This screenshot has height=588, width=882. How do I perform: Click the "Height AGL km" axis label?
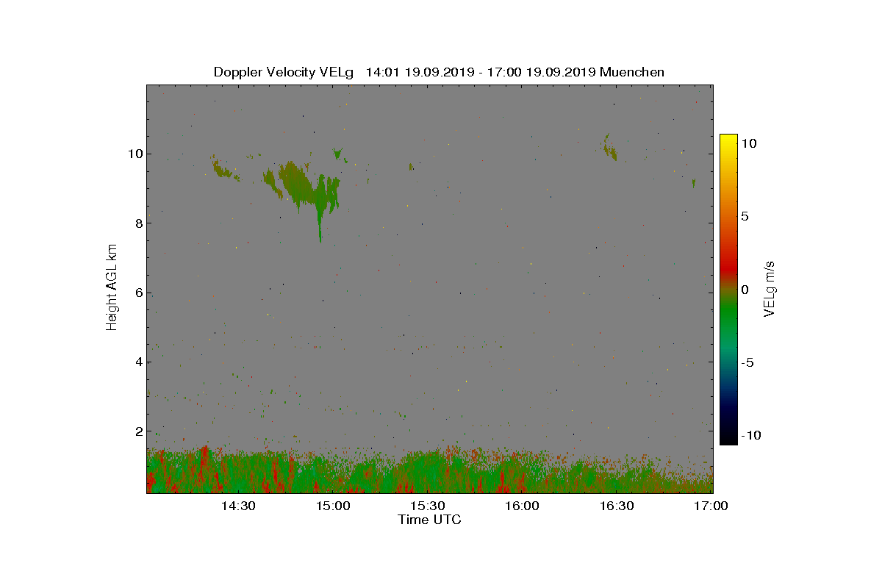click(112, 287)
